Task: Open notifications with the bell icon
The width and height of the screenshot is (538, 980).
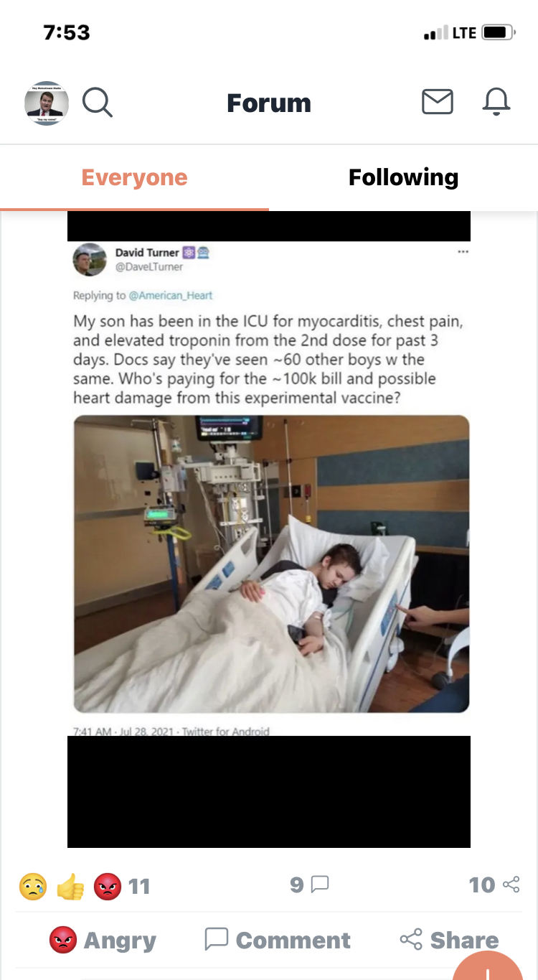Action: (496, 102)
